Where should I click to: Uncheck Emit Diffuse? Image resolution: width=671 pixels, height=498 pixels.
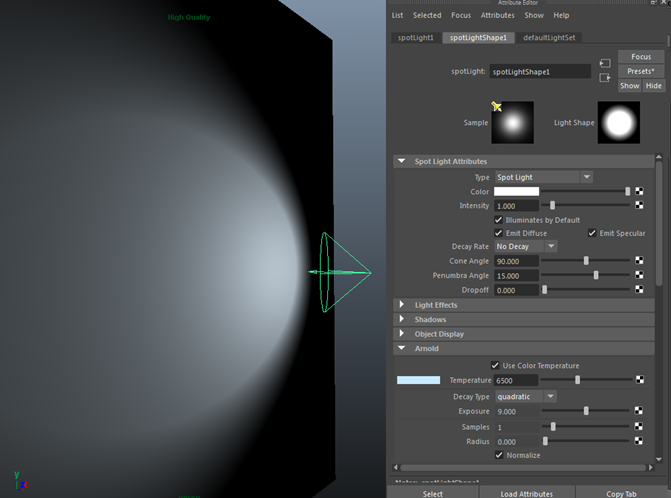(498, 233)
